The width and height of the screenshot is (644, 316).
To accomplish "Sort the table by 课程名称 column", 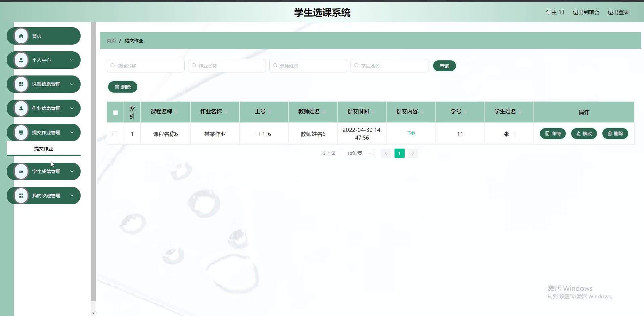I will pos(176,112).
